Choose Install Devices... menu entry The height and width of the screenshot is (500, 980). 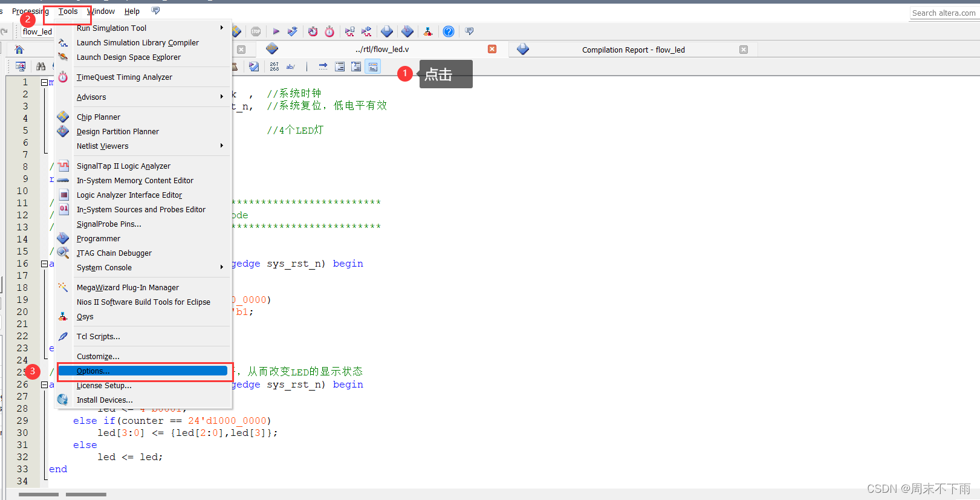tap(143, 400)
